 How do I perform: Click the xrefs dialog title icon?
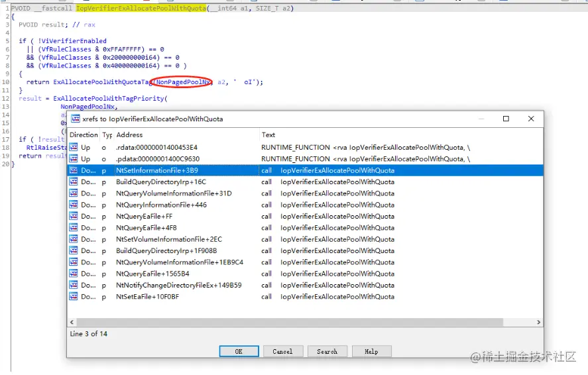point(76,119)
